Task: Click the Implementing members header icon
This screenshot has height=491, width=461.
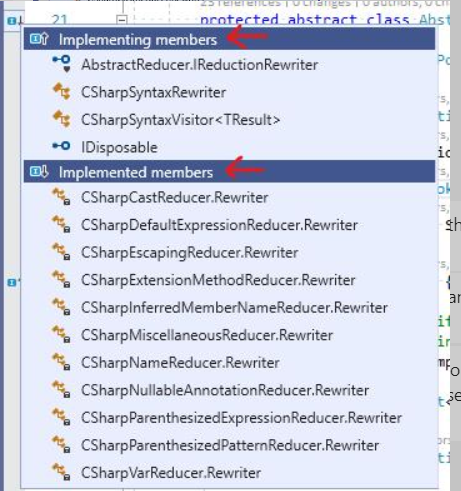Action: point(39,39)
